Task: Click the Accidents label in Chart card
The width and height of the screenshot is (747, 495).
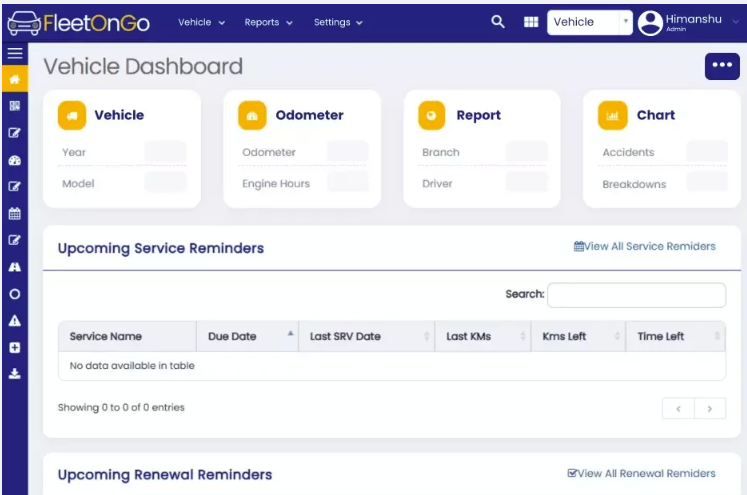Action: click(628, 152)
